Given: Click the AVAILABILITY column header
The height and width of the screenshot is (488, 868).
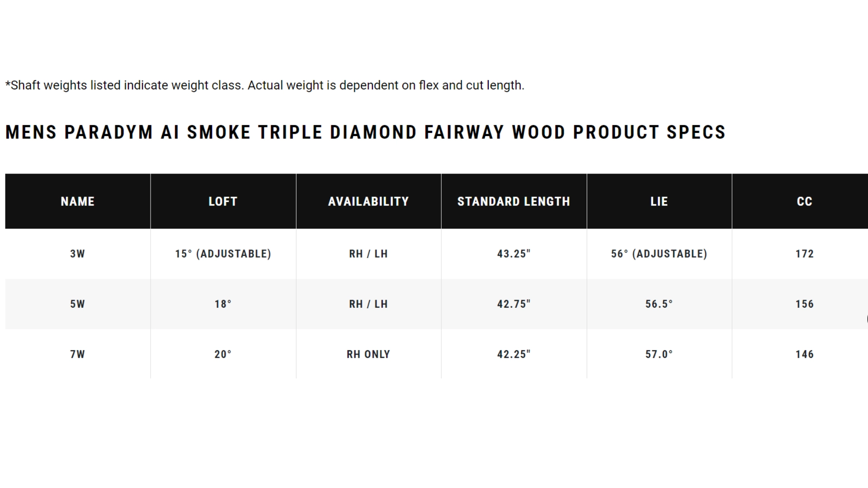Looking at the screenshot, I should click(368, 202).
